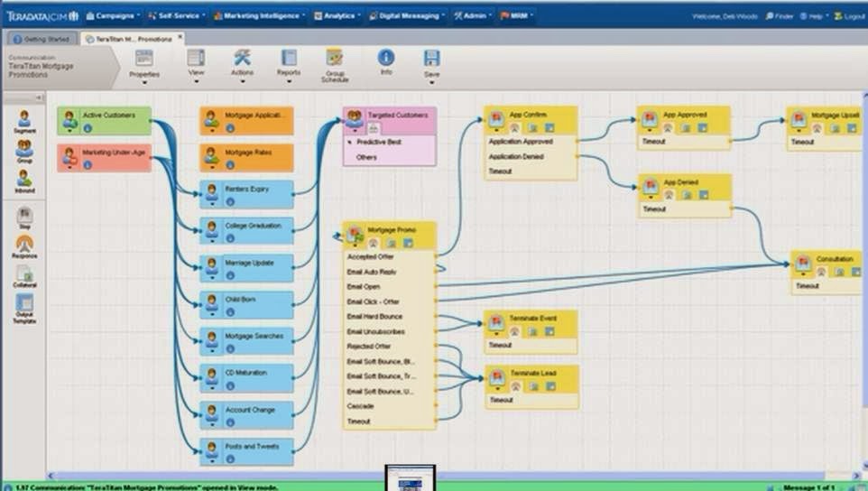The width and height of the screenshot is (868, 491).
Task: Show communication Info
Action: coord(386,58)
